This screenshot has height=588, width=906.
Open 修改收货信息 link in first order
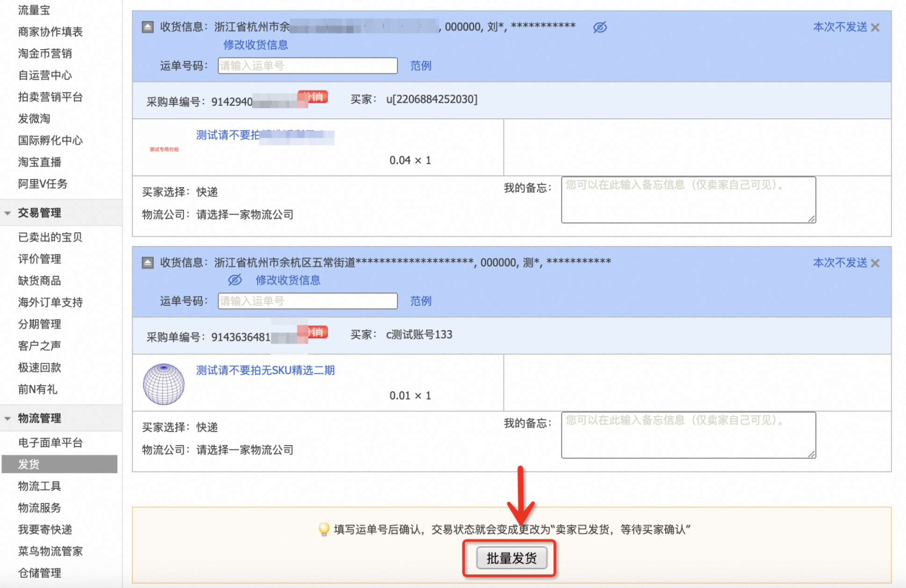click(x=255, y=45)
